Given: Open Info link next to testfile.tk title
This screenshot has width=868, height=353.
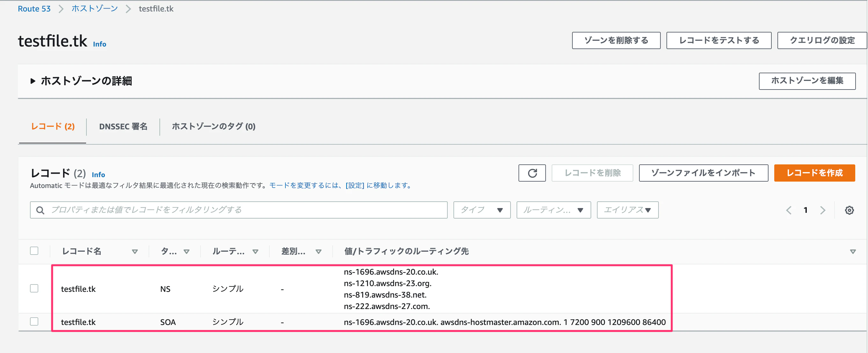Looking at the screenshot, I should tap(99, 44).
